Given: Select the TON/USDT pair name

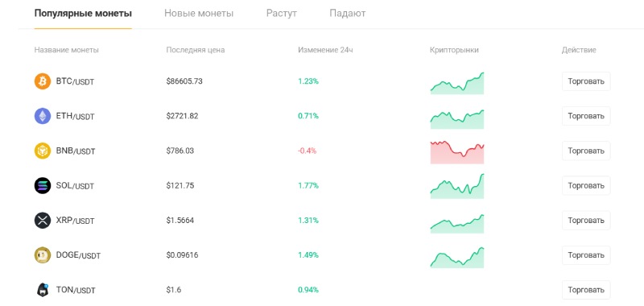Looking at the screenshot, I should (76, 291).
